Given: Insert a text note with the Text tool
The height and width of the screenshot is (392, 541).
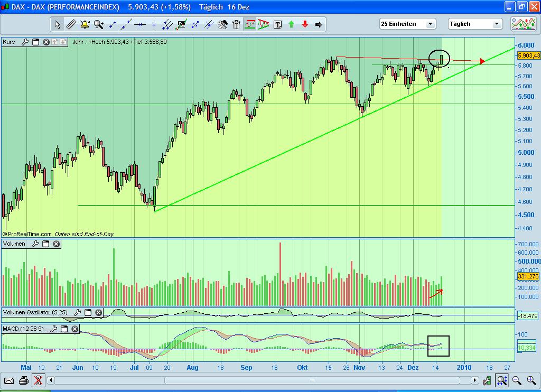Looking at the screenshot, I should pos(277,24).
